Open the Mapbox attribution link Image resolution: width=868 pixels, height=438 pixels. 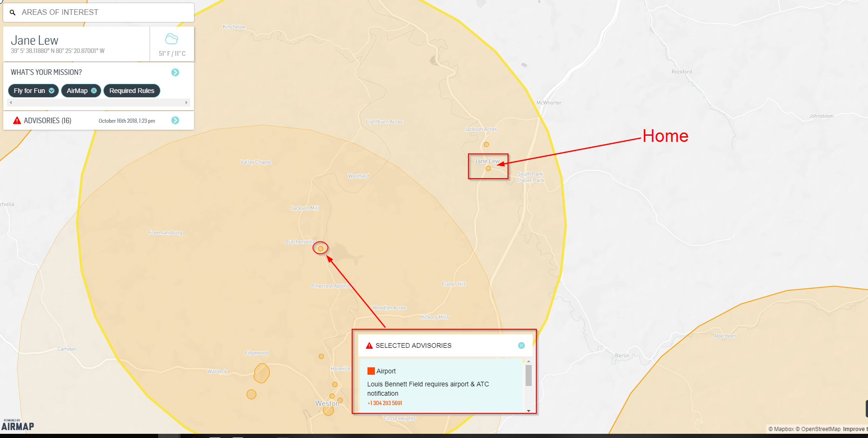click(x=781, y=429)
